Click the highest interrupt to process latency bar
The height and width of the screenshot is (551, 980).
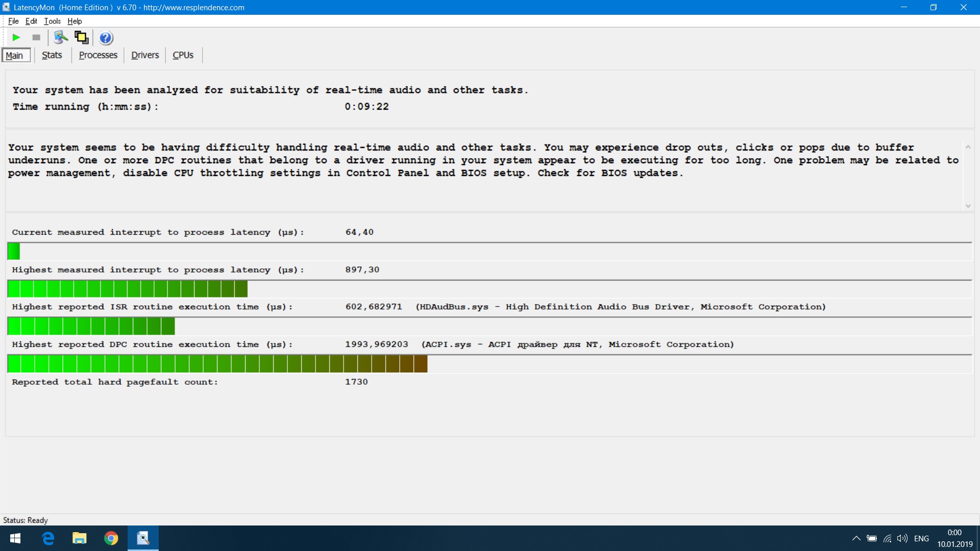(489, 289)
